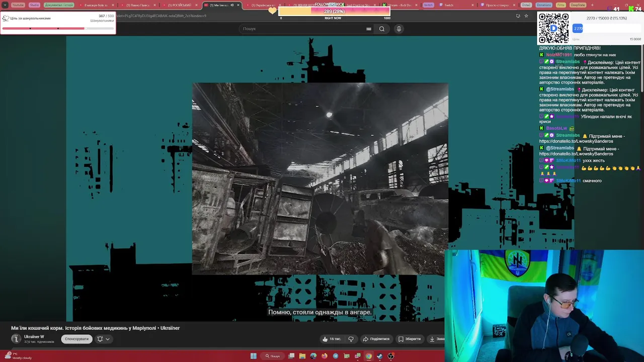
Task: Focus the YouTube search field "Пошук"
Action: [307, 29]
